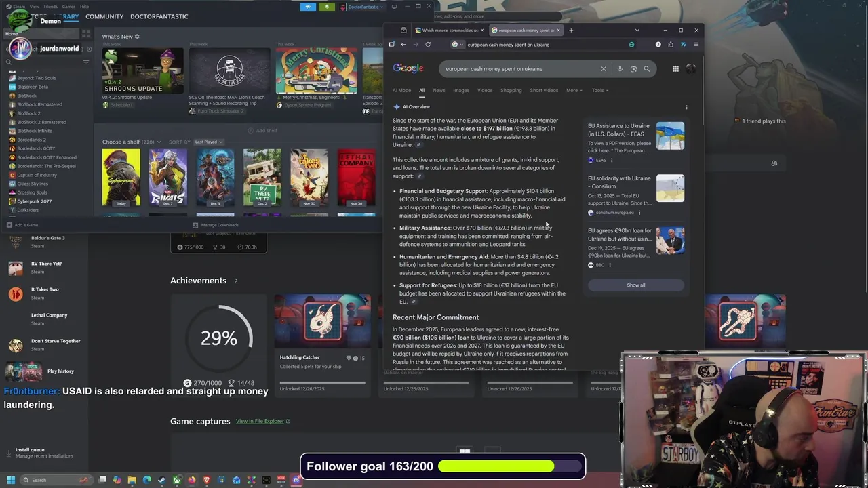Click the library filter options icon
The height and width of the screenshot is (488, 868).
(85, 62)
